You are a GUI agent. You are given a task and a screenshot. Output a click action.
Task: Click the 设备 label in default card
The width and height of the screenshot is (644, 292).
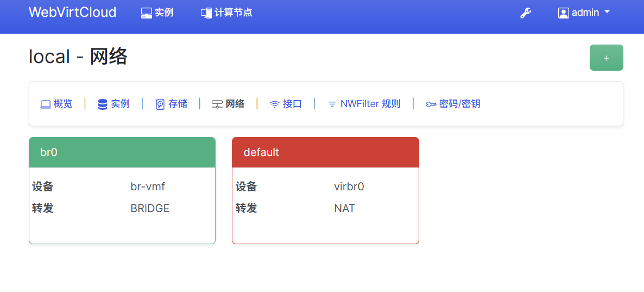pos(247,187)
